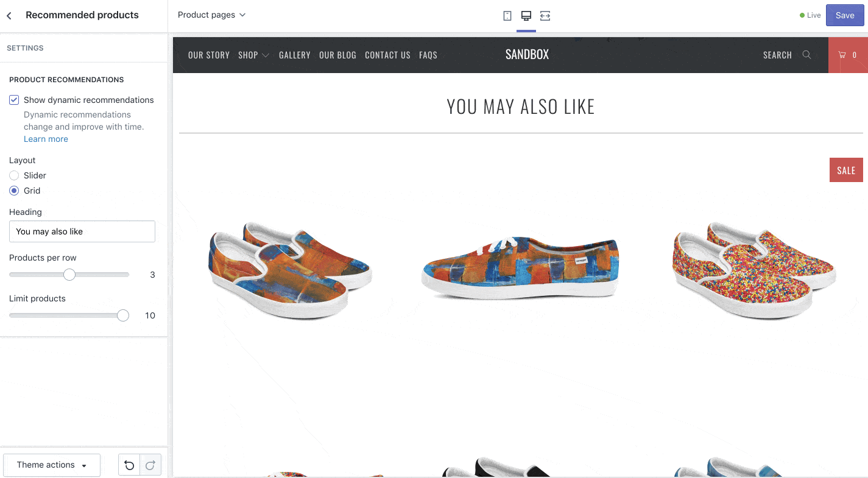This screenshot has height=478, width=868.
Task: Switch to mobile preview icon
Action: [507, 16]
